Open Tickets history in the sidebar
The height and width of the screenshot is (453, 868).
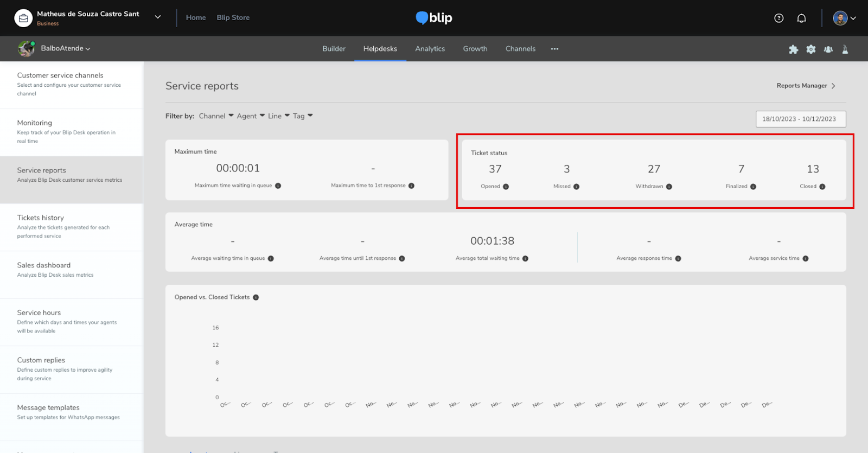click(x=41, y=218)
